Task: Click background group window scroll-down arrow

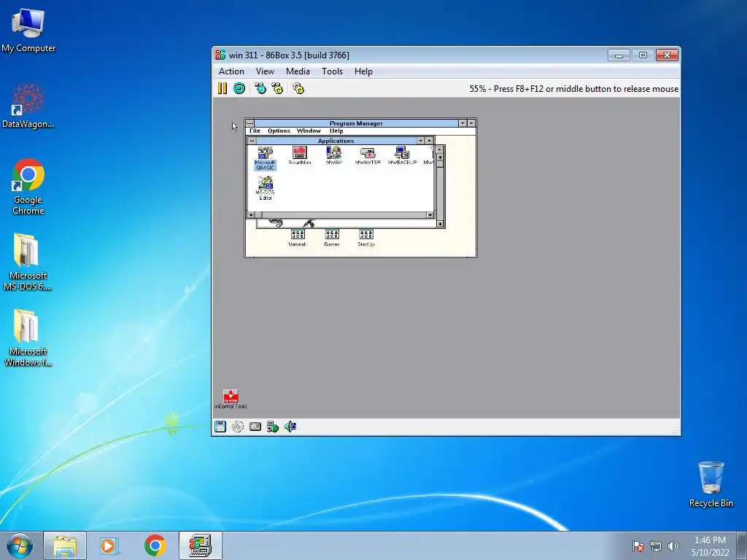Action: pos(440,224)
